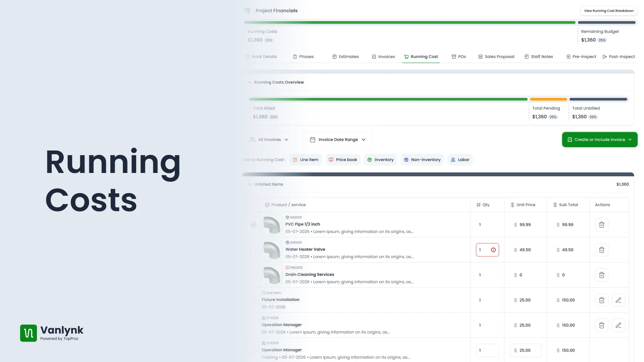Open the Invoices tab
Viewport: 644px width, 362px height.
coord(383,57)
